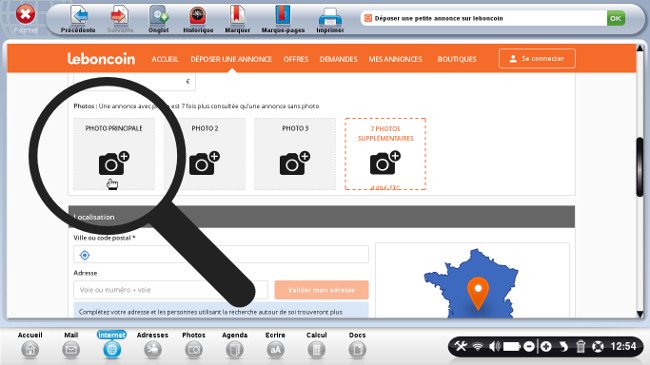Zoom out with the minus icon

click(x=529, y=346)
